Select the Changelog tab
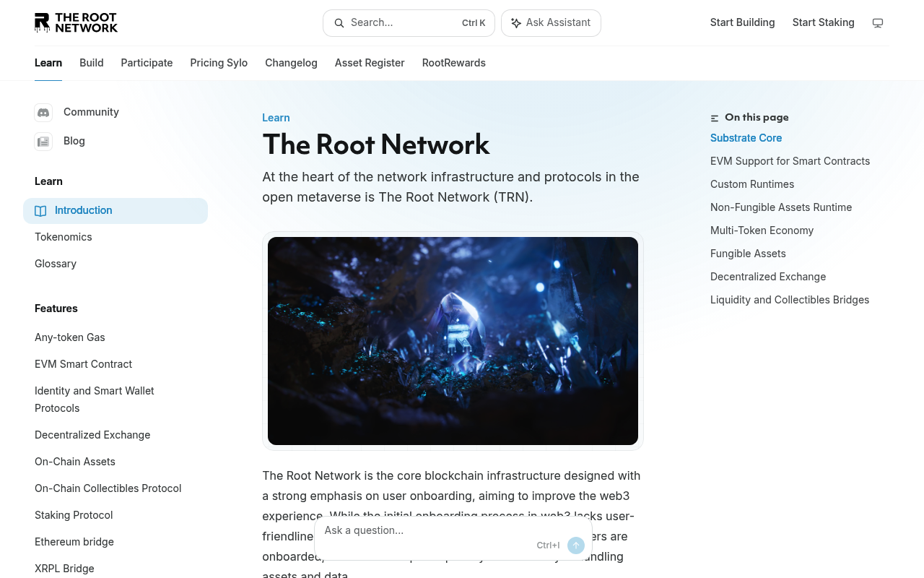This screenshot has height=578, width=924. [291, 63]
